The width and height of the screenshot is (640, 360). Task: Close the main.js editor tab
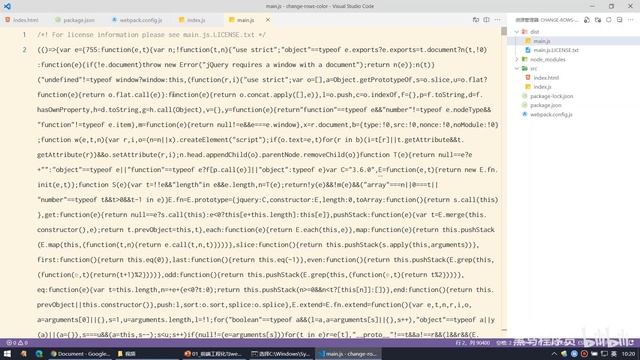(x=268, y=20)
